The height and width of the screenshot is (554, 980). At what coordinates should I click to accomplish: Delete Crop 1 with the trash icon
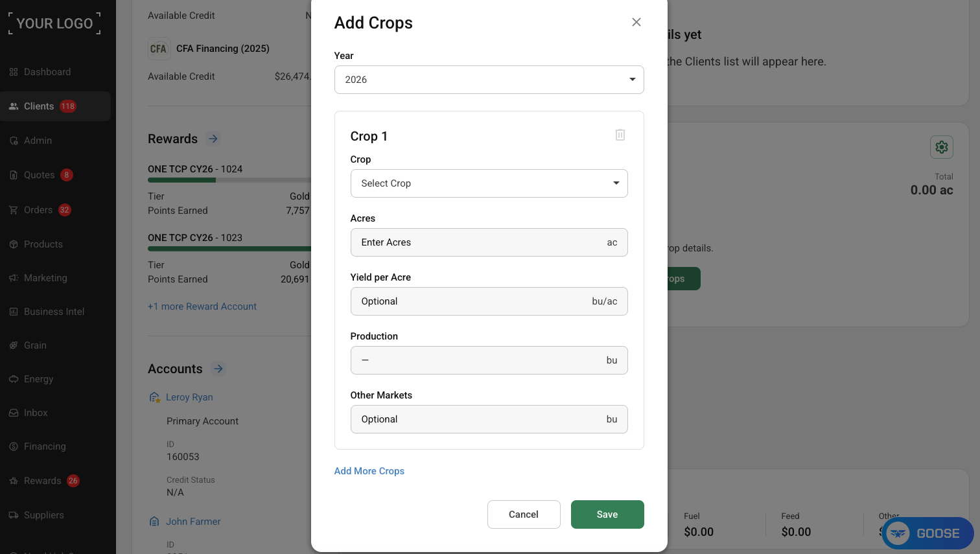click(x=620, y=135)
